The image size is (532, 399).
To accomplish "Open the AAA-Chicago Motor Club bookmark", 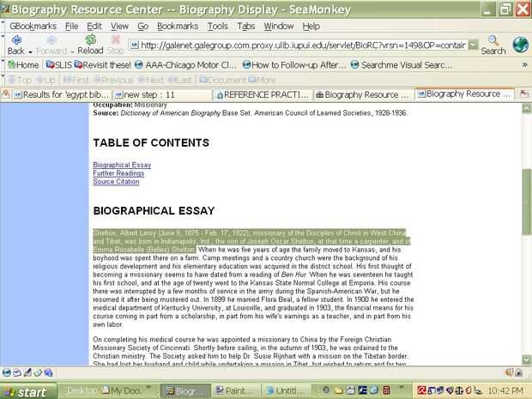I will pyautogui.click(x=185, y=65).
